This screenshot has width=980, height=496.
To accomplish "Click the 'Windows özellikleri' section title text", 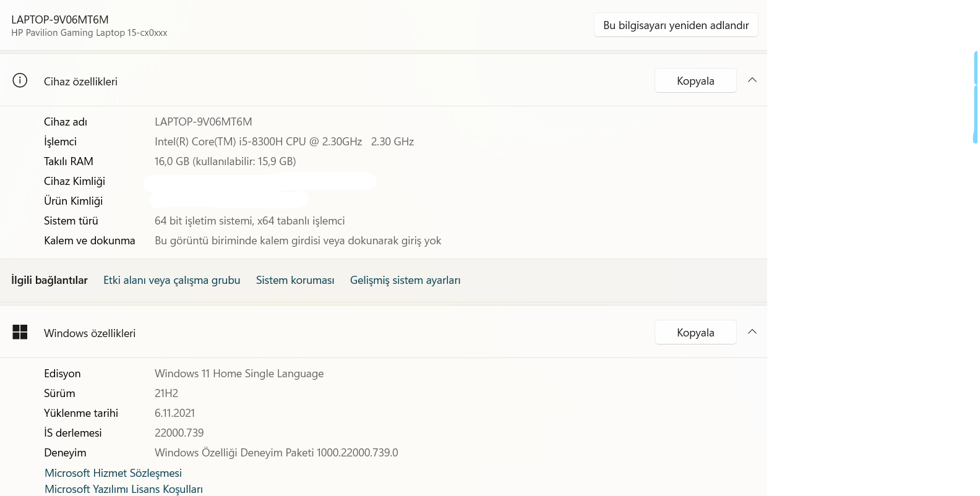I will click(x=90, y=333).
